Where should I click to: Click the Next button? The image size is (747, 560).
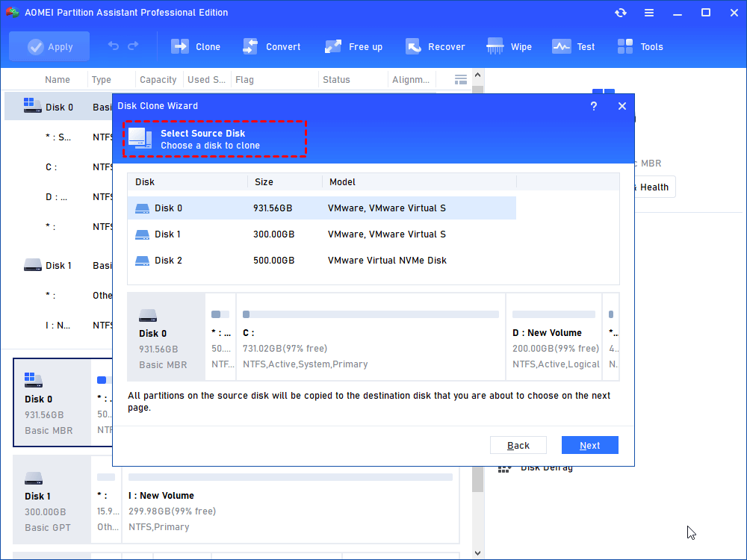(589, 445)
